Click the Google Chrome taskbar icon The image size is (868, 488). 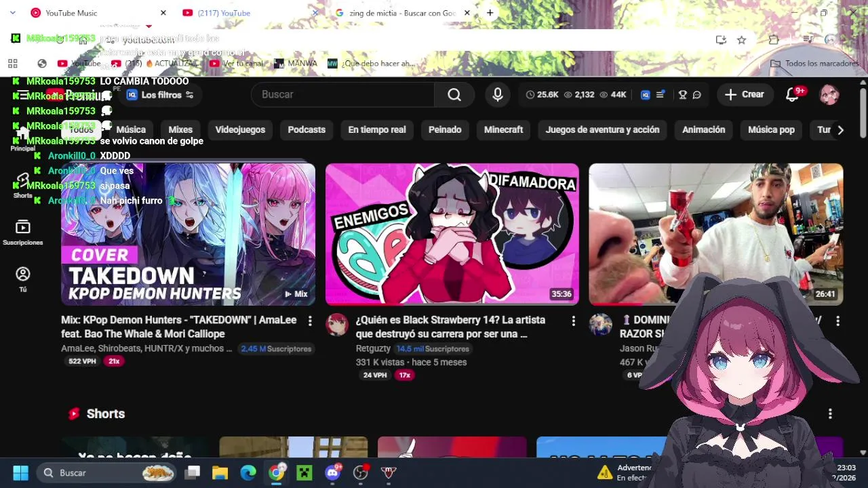click(276, 472)
